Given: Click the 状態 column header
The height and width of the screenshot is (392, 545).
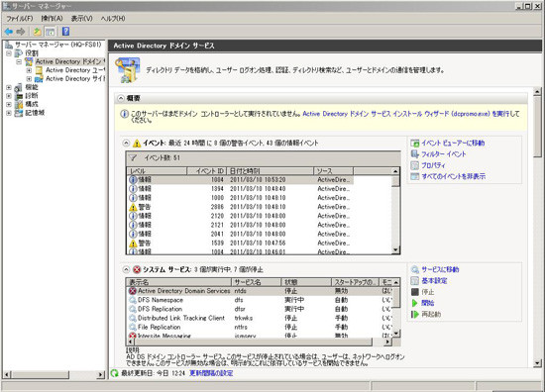Looking at the screenshot, I should (306, 282).
